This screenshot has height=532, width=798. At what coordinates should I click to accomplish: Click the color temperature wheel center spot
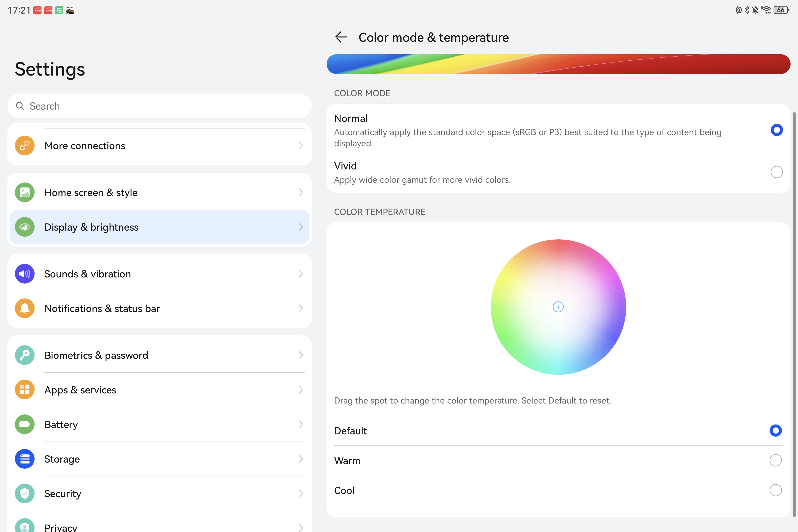tap(558, 307)
